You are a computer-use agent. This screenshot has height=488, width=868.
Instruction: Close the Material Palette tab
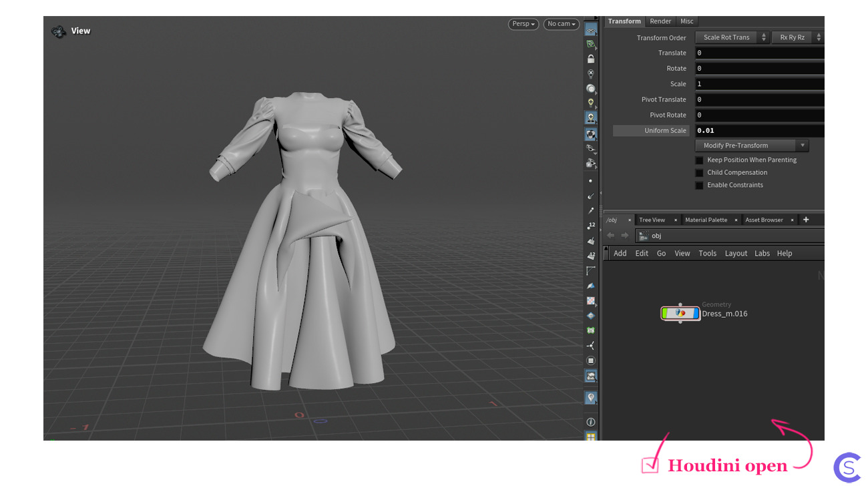(x=736, y=220)
